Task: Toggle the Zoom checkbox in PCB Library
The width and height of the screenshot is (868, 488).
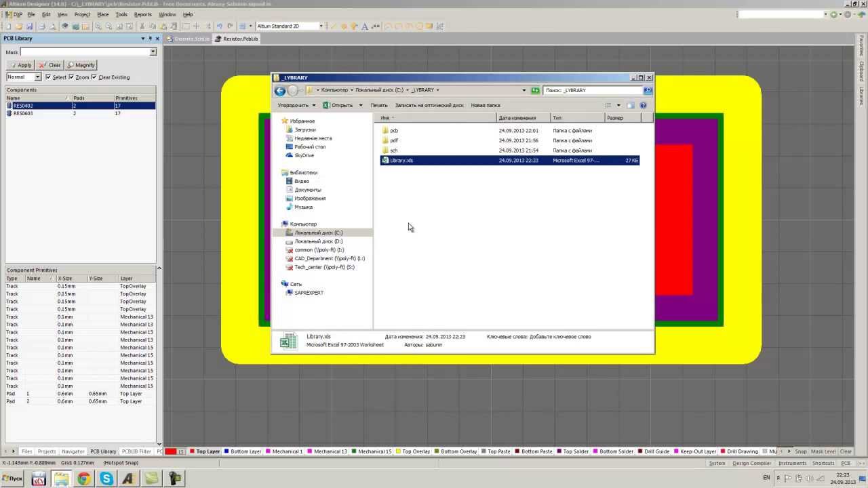Action: point(71,77)
